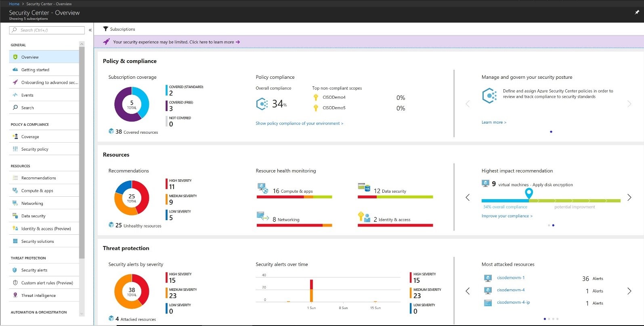
Task: Click previous arrow in Highest impact recommendation
Action: 468,198
